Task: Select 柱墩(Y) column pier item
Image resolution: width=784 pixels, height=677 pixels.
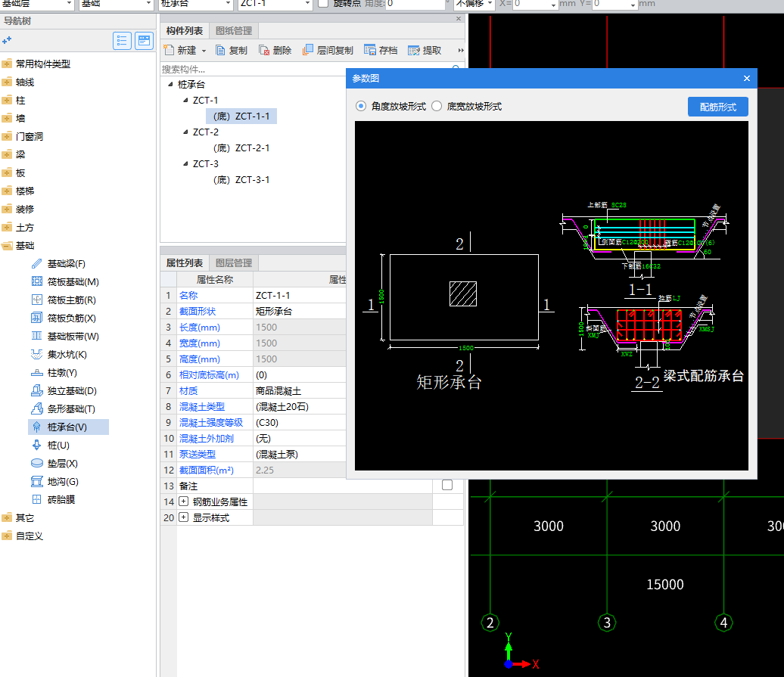Action: pyautogui.click(x=54, y=373)
